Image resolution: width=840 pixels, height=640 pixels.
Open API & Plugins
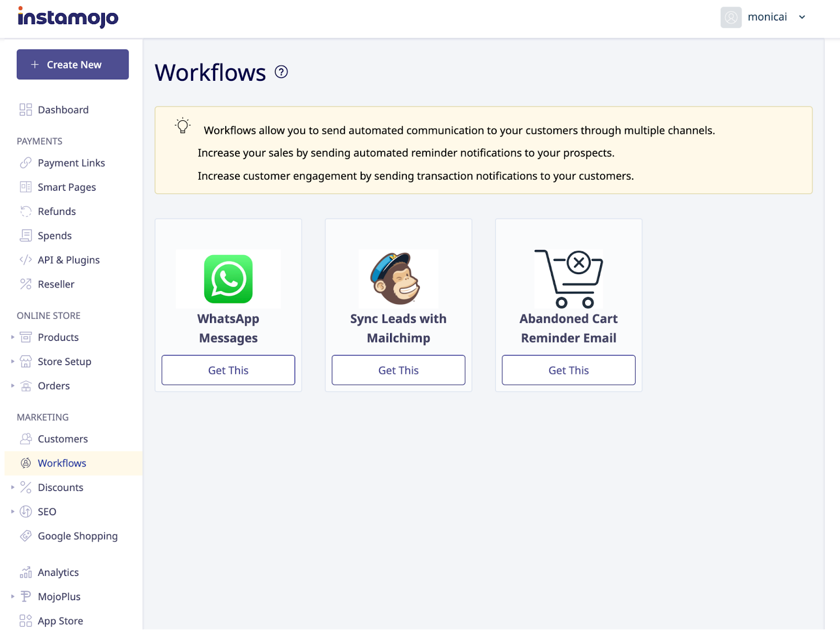[x=69, y=260]
